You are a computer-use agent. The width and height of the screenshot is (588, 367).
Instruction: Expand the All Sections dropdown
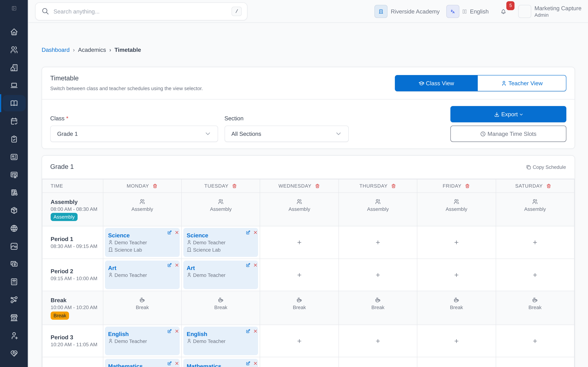click(x=286, y=134)
